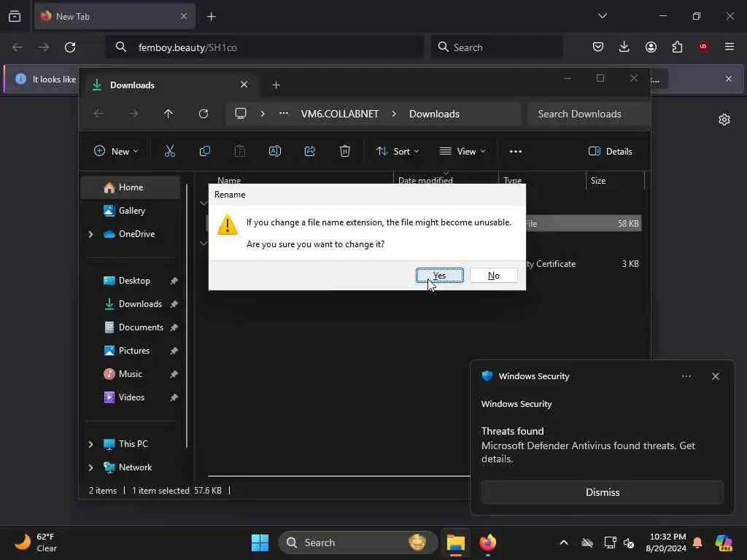
Task: Close the Windows Security toast
Action: point(715,376)
